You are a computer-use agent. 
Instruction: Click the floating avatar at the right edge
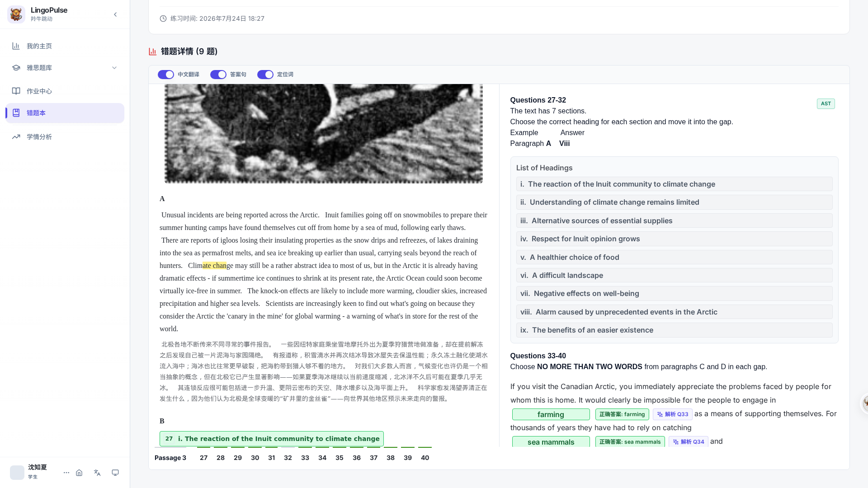(x=864, y=404)
